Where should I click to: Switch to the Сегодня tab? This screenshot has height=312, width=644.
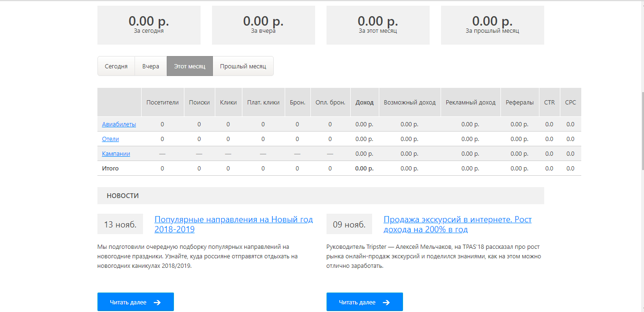tap(116, 66)
